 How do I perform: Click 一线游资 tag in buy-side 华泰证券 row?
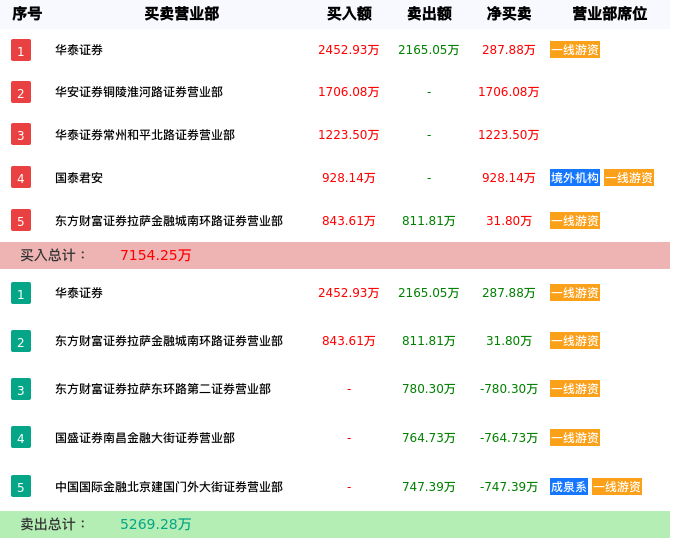[x=575, y=50]
